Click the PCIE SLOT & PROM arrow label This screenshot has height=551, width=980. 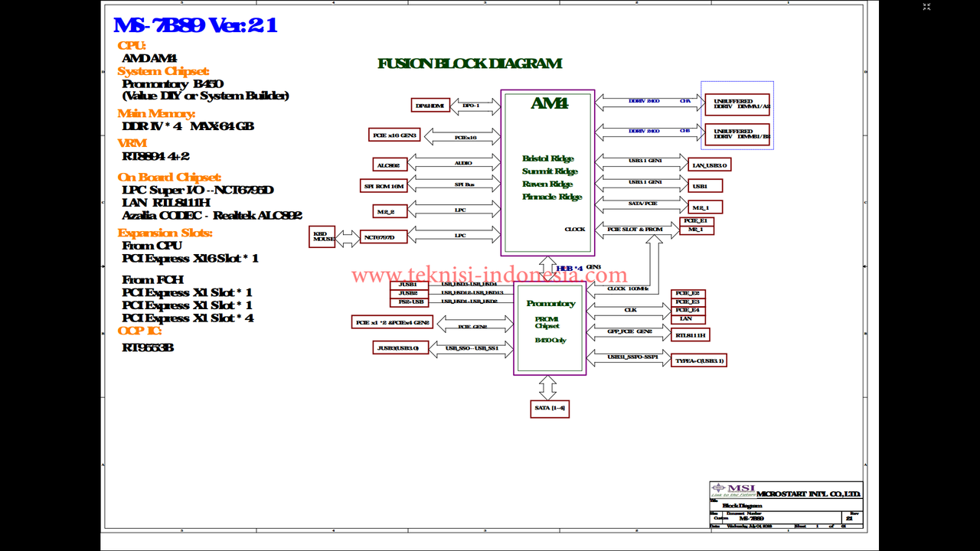click(635, 229)
